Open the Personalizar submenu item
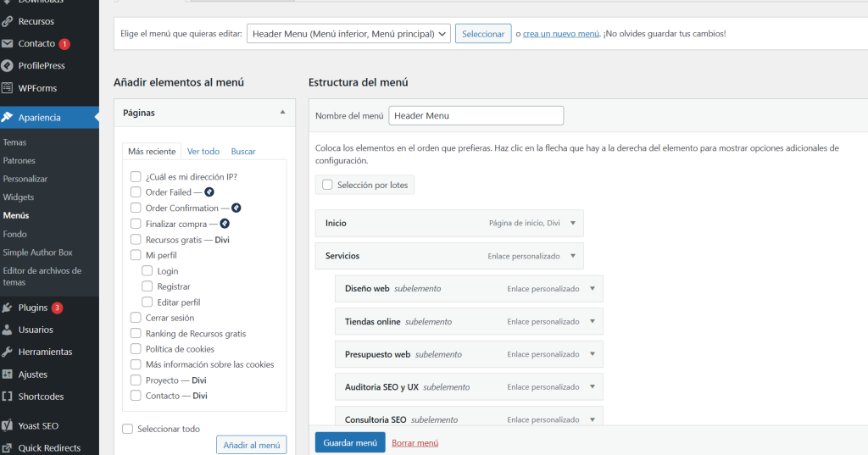Viewport: 868px width, 455px height. coord(25,179)
